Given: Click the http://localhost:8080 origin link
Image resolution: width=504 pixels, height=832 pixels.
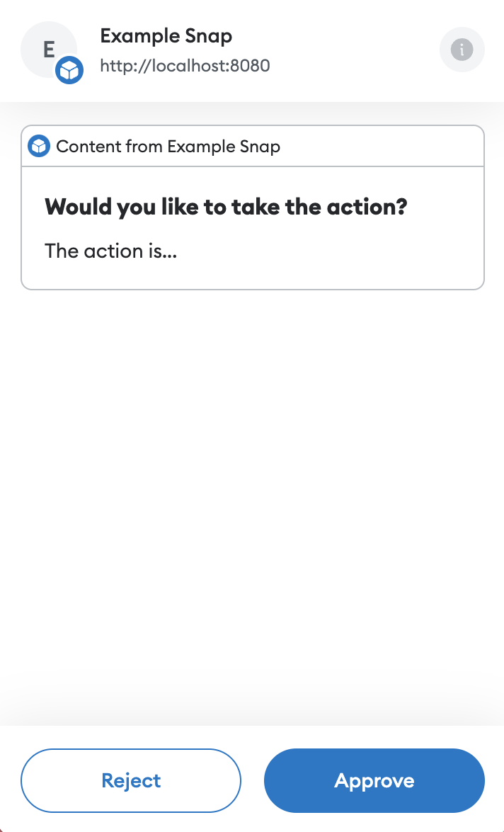Looking at the screenshot, I should 185,65.
